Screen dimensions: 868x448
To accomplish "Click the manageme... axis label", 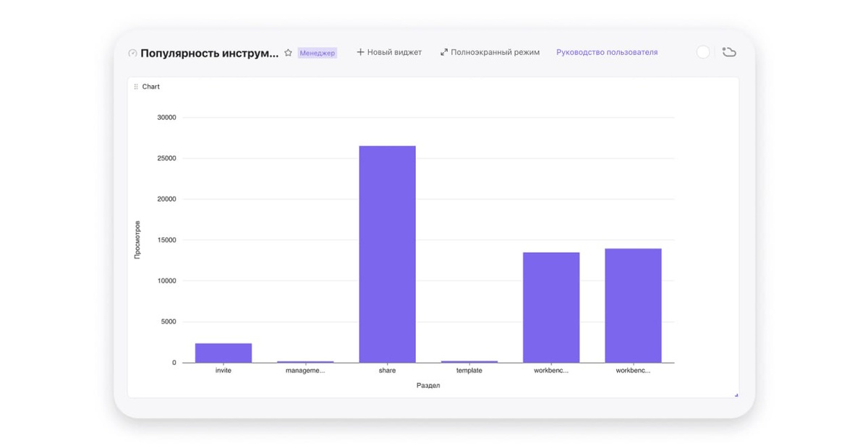I will coord(305,371).
